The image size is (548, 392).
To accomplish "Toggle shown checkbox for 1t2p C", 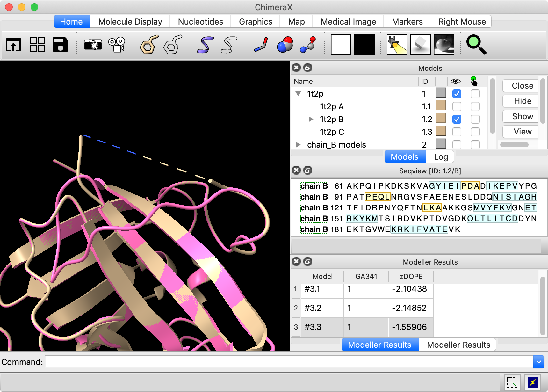I will 457,132.
